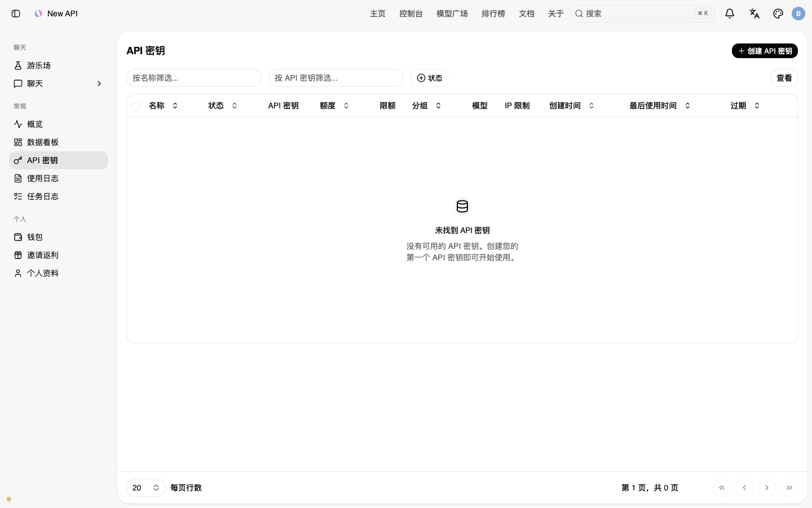
Task: Open 个人资料 page
Action: (x=59, y=273)
